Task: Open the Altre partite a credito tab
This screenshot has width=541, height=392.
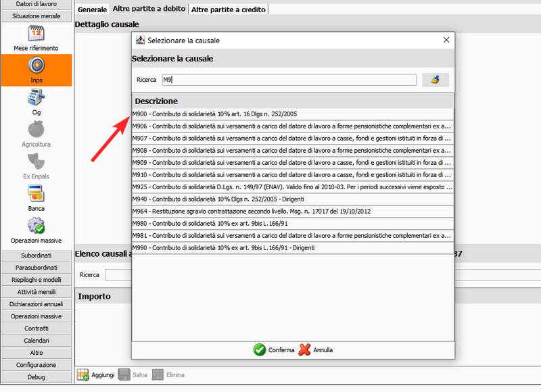Action: (x=229, y=9)
